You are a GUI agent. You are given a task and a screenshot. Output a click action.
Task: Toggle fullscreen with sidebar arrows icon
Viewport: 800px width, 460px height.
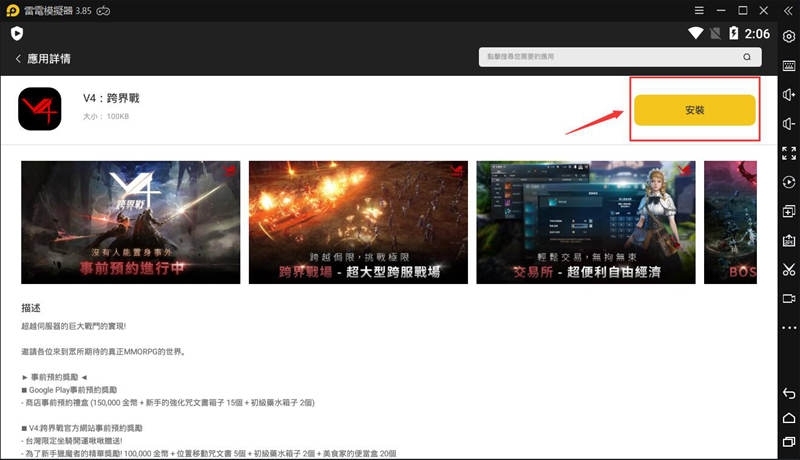click(789, 153)
